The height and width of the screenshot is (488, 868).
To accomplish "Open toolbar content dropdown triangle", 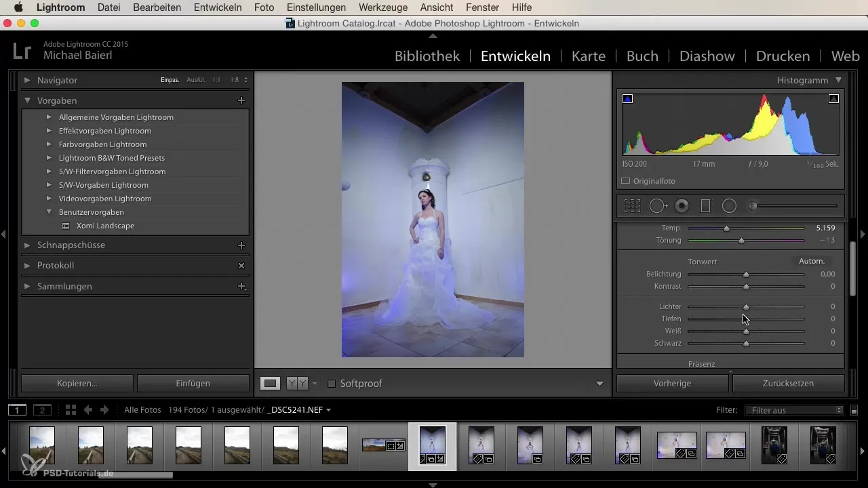I will 599,384.
